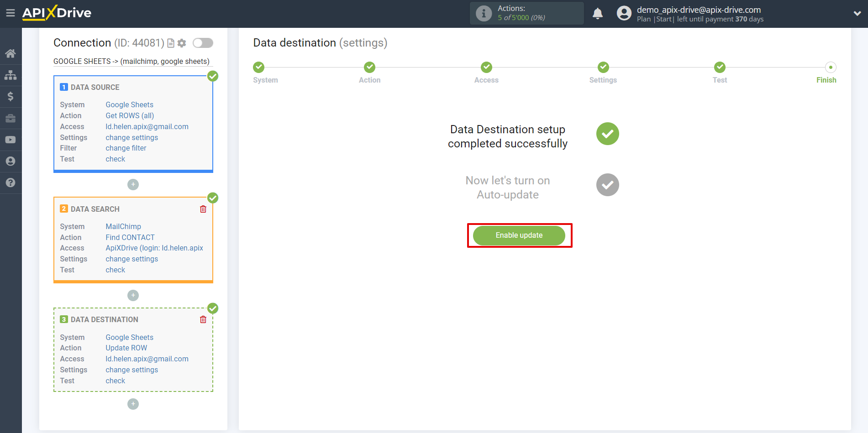The width and height of the screenshot is (868, 433).
Task: Open Data Source Google Sheets system link
Action: [129, 104]
